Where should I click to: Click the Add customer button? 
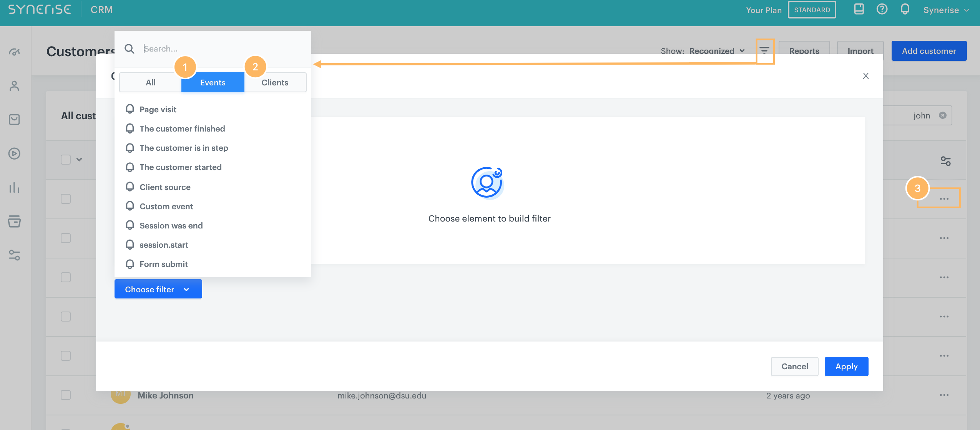coord(929,50)
